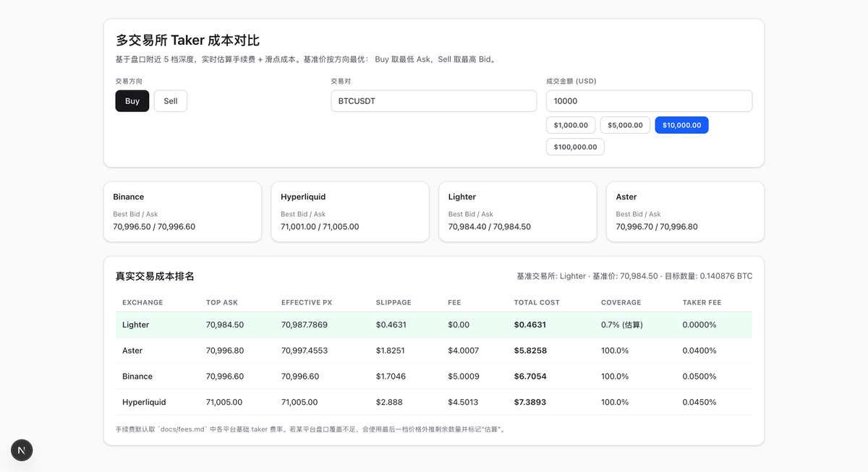Screen dimensions: 868x472
Task: Click effective price 70,997.4553
Action: (x=305, y=351)
